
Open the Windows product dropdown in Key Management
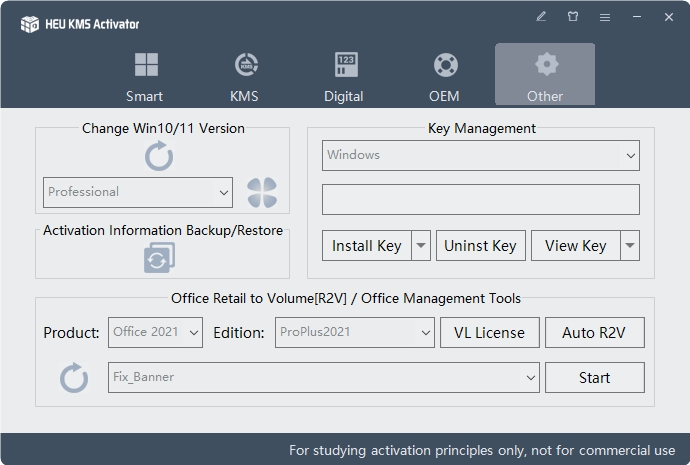pyautogui.click(x=481, y=155)
